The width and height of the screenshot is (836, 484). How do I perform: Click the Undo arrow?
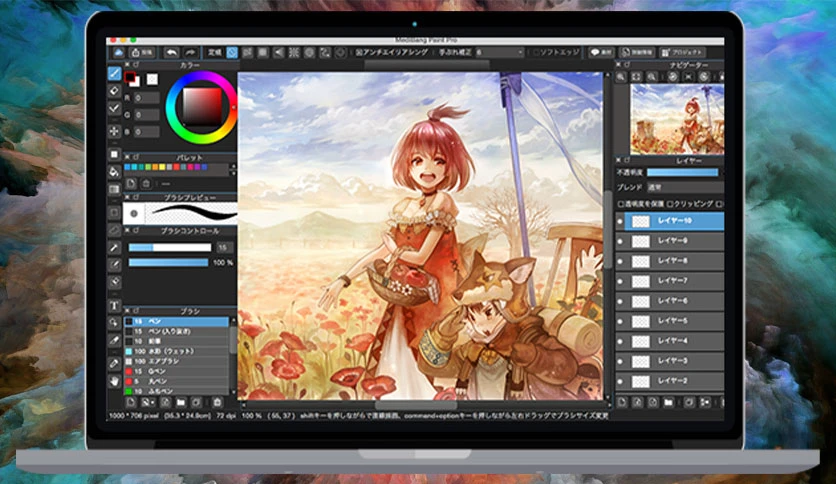coord(171,52)
